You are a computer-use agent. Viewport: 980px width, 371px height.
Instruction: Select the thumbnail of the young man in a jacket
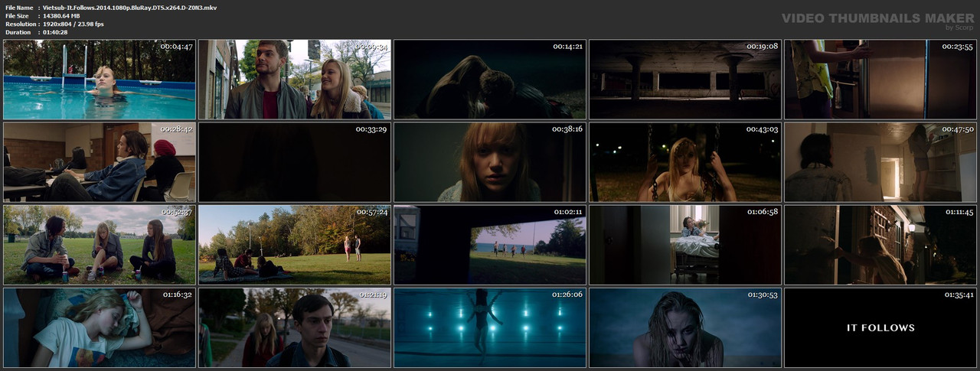(295, 327)
